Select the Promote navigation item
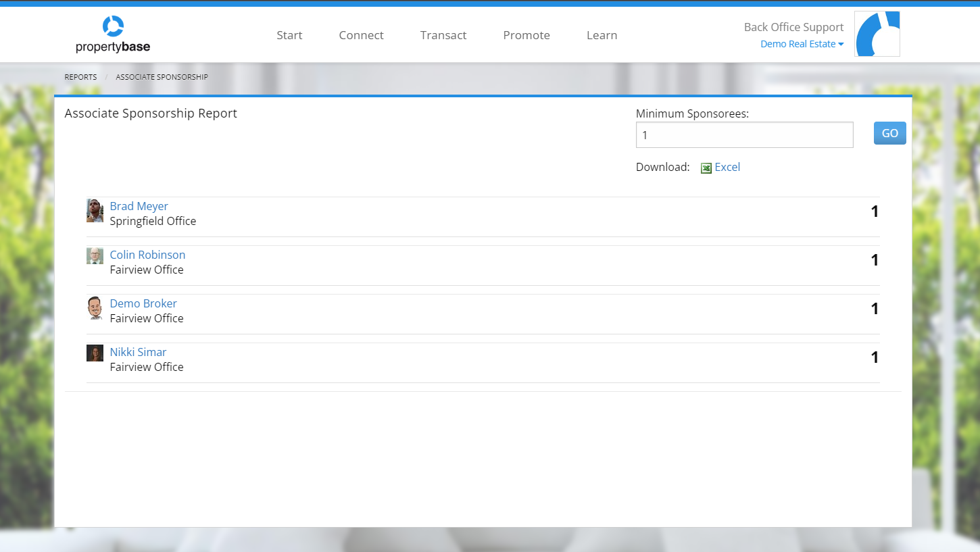The height and width of the screenshot is (552, 980). 526,35
